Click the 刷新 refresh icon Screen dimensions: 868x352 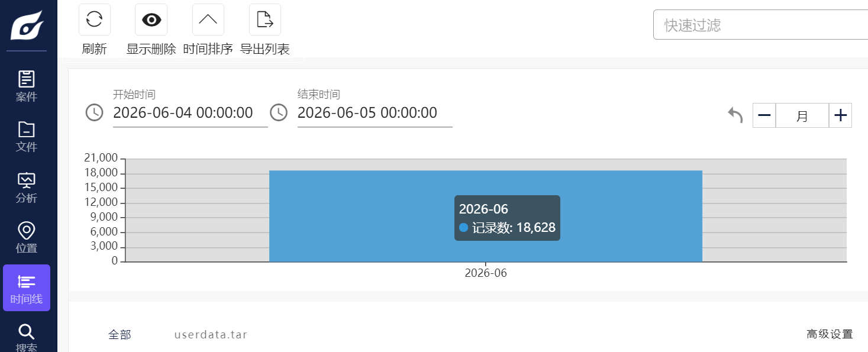pyautogui.click(x=94, y=20)
